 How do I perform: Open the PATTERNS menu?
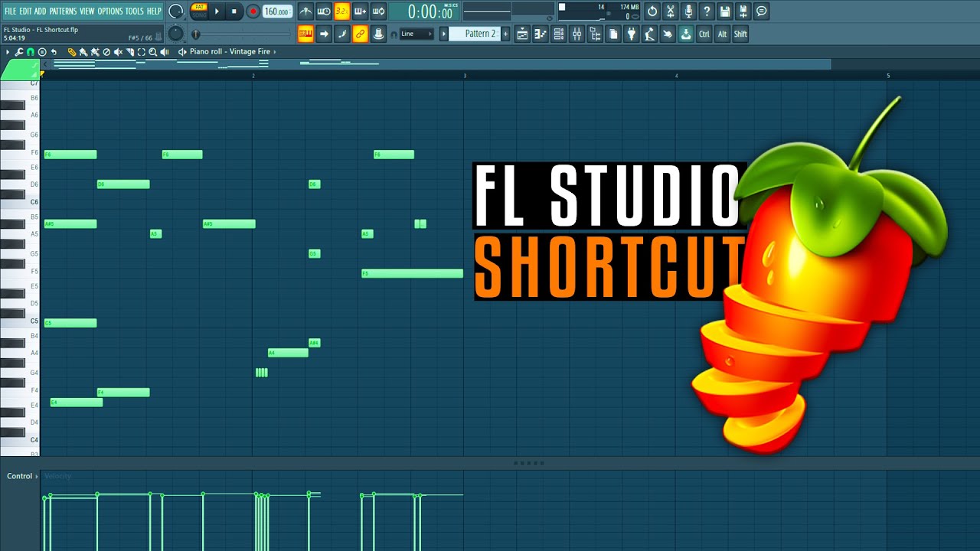coord(63,11)
